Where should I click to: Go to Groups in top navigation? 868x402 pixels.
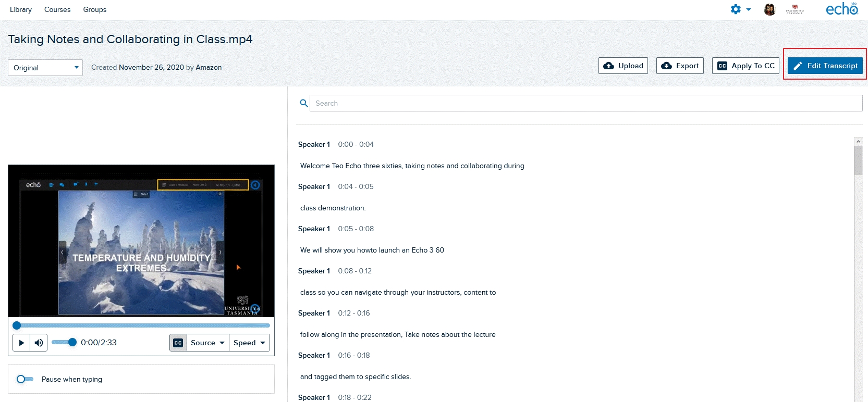coord(95,9)
